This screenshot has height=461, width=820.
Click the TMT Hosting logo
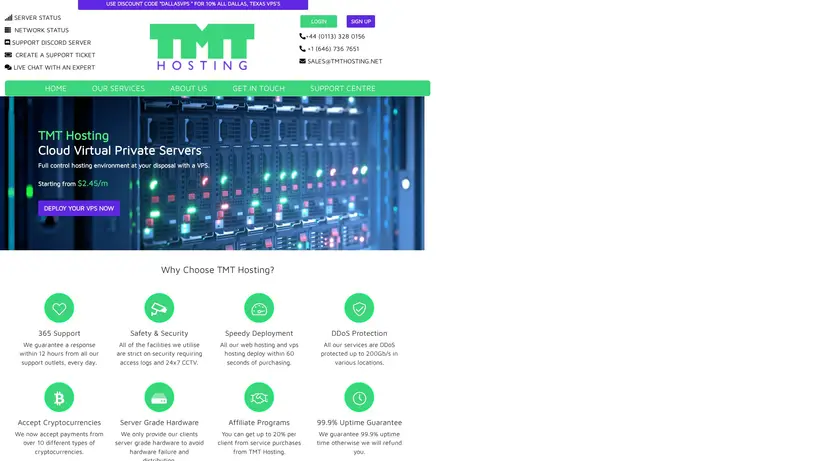[202, 47]
